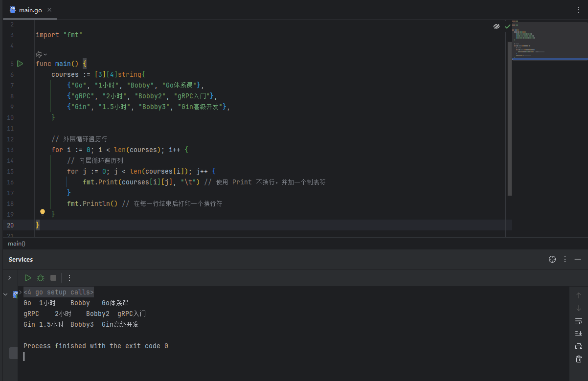Toggle reader mode eye icon
The height and width of the screenshot is (381, 588).
pyautogui.click(x=497, y=26)
